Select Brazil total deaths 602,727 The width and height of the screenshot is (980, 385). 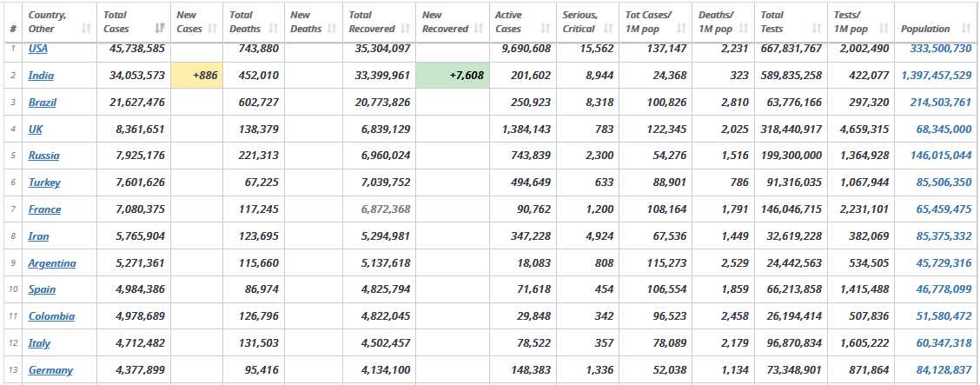259,103
